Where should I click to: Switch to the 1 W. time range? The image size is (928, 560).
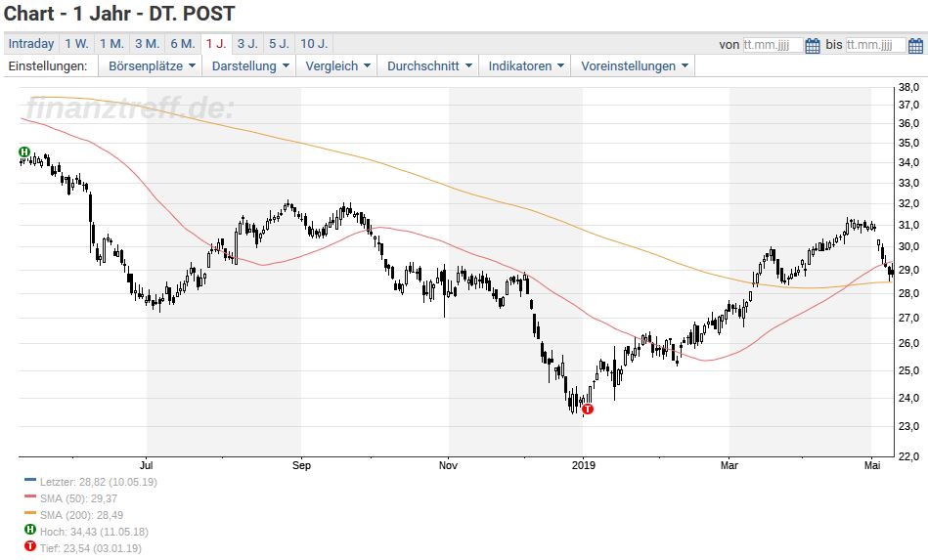pyautogui.click(x=76, y=44)
